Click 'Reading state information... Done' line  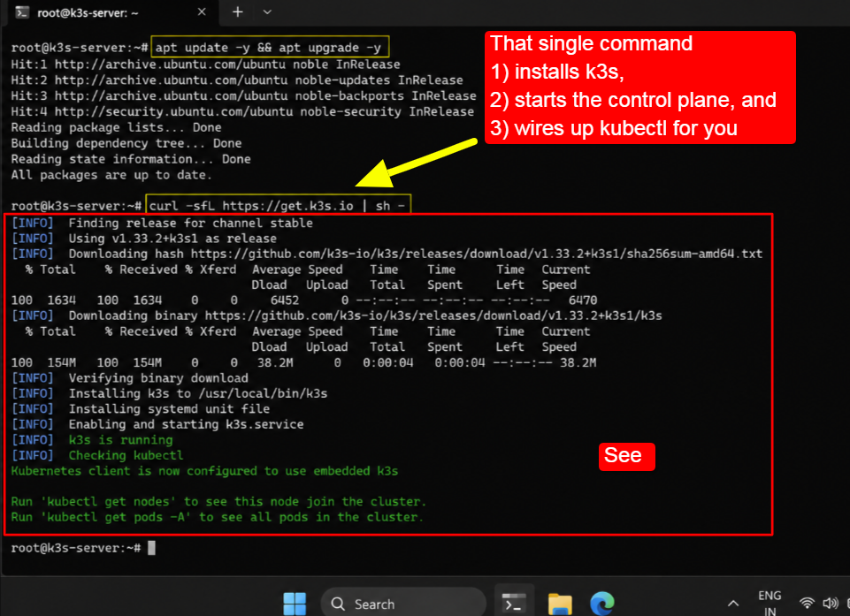131,159
